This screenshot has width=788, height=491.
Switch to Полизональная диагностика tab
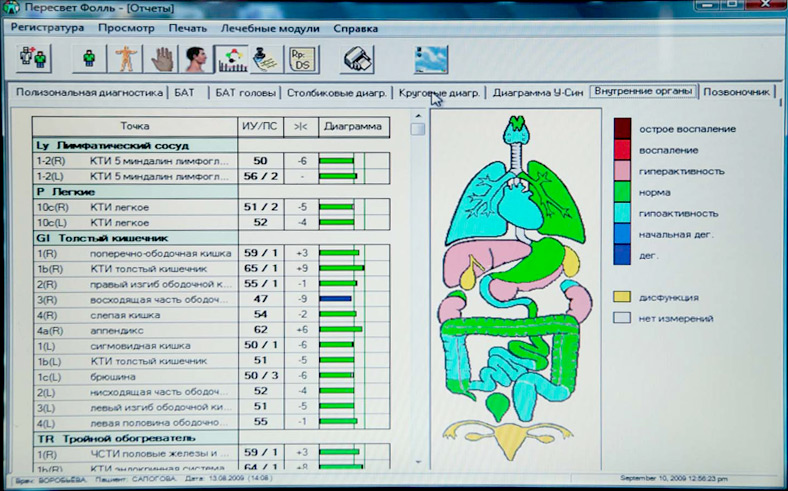89,92
